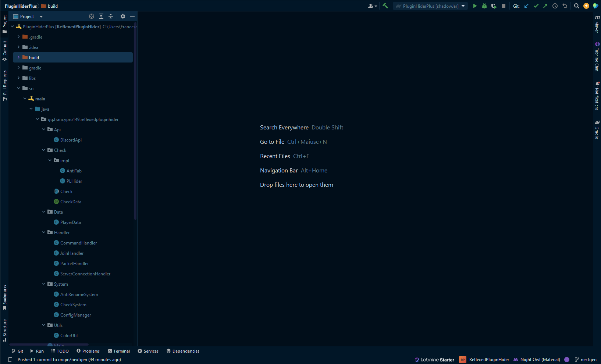The width and height of the screenshot is (601, 364).
Task: Open the TODO tool window tab
Action: tap(60, 351)
